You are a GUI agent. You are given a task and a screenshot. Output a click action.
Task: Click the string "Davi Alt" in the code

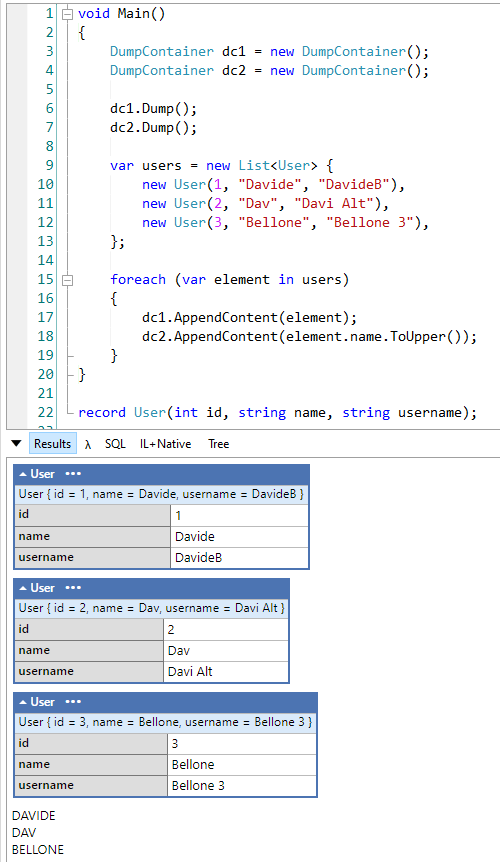point(334,203)
